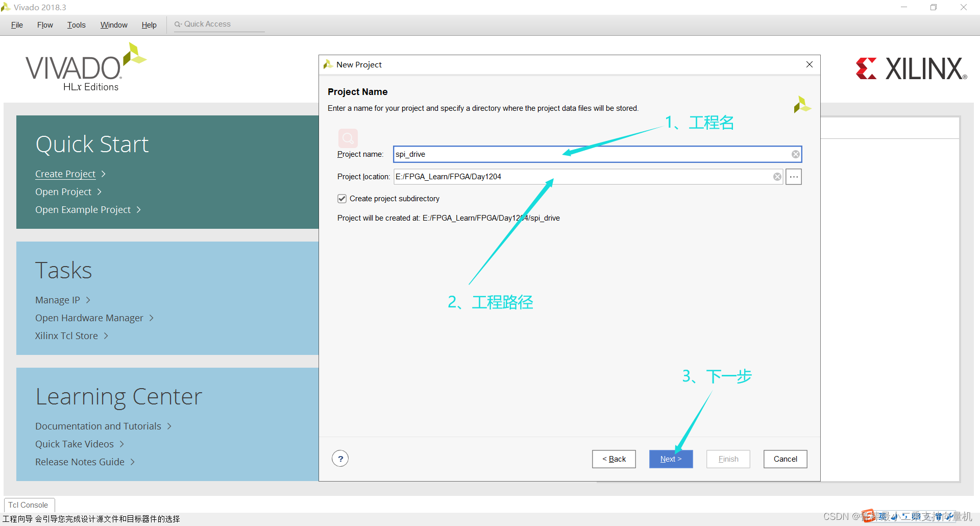Open the Flow menu
980x526 pixels.
click(45, 25)
